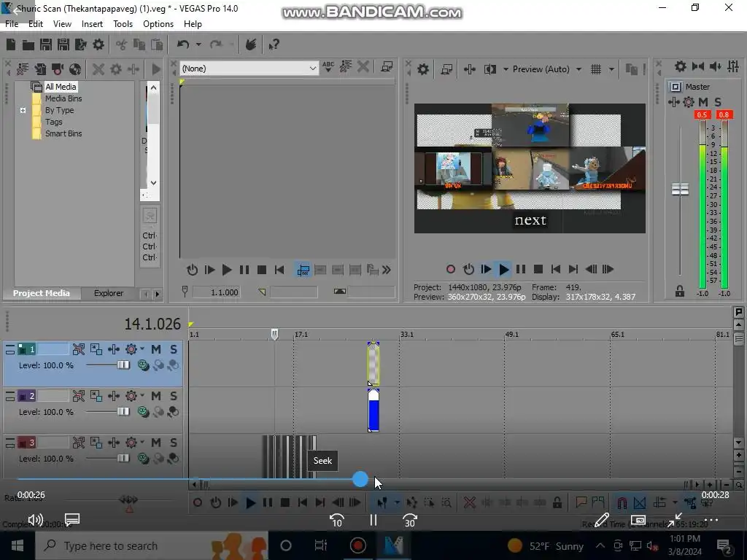The height and width of the screenshot is (560, 747).
Task: Open track 1 settings gear dropdown arrow
Action: coord(142,349)
